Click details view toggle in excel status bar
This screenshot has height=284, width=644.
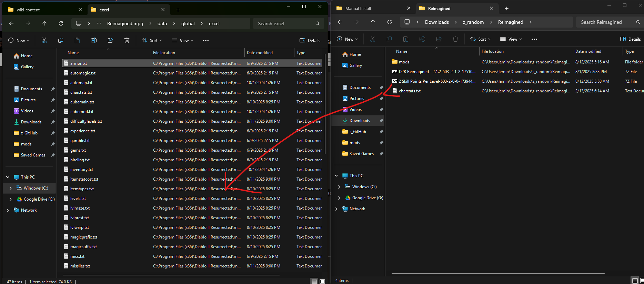coord(314,282)
